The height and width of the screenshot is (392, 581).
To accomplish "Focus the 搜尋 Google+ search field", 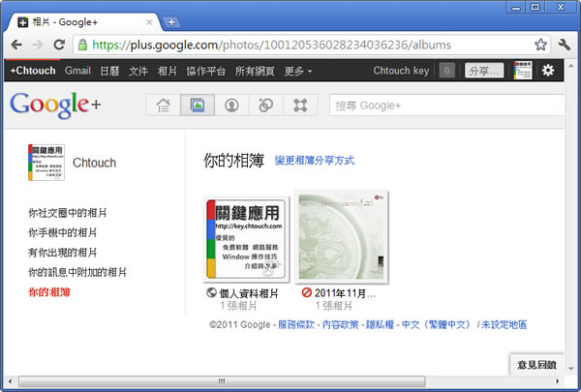I will pos(446,106).
